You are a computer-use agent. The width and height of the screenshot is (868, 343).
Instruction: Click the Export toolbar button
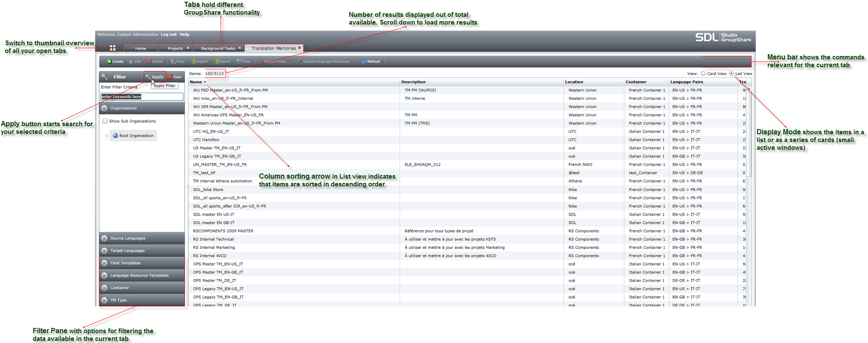pyautogui.click(x=222, y=62)
